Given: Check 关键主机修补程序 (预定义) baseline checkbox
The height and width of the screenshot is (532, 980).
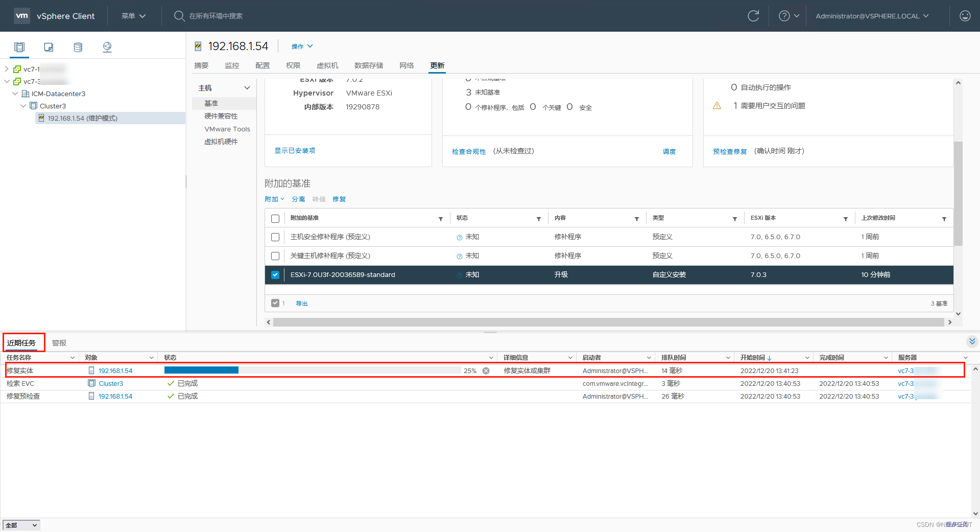Looking at the screenshot, I should [275, 256].
